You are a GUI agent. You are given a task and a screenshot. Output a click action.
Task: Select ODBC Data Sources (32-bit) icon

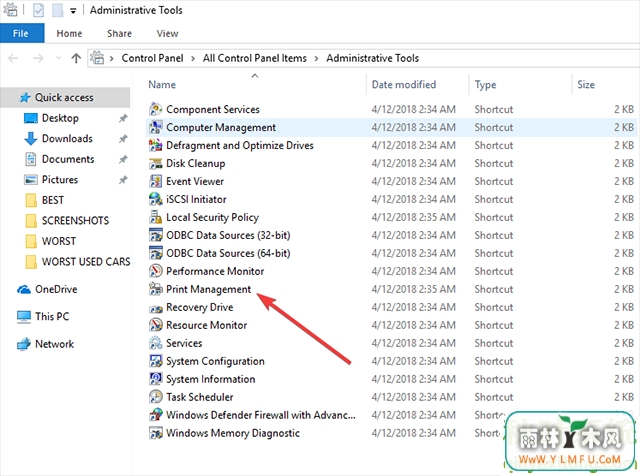click(x=156, y=235)
